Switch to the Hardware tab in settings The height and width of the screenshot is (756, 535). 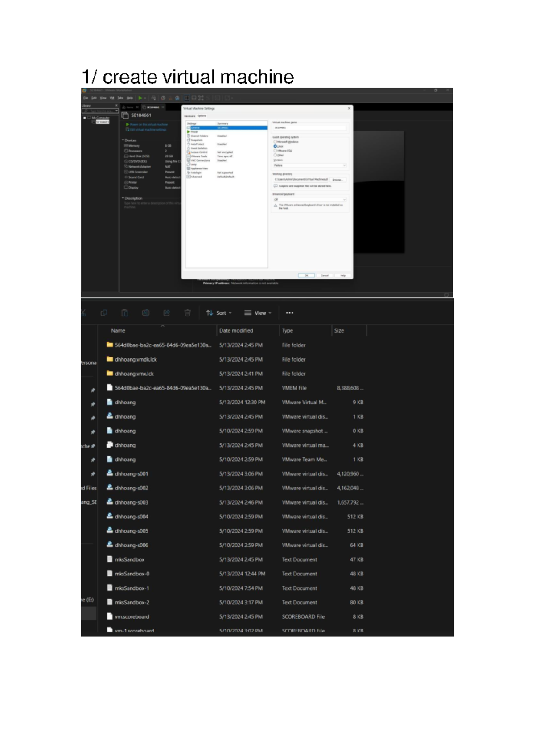click(x=189, y=116)
